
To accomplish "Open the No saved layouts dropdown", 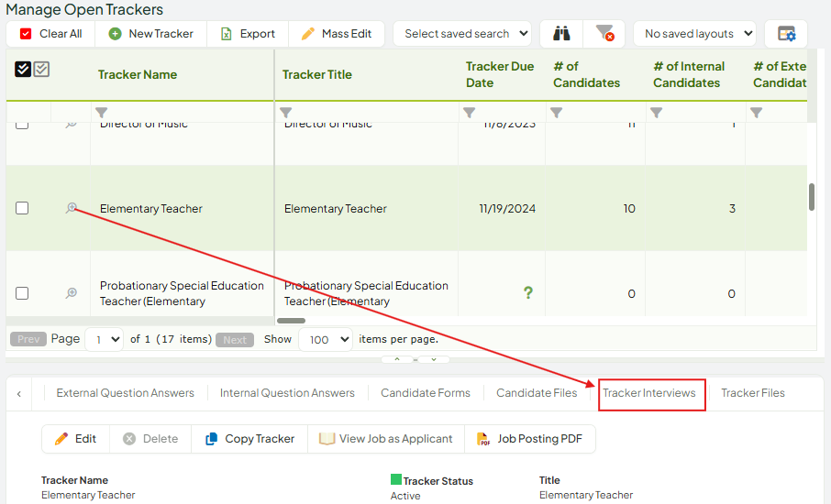I will tap(695, 34).
